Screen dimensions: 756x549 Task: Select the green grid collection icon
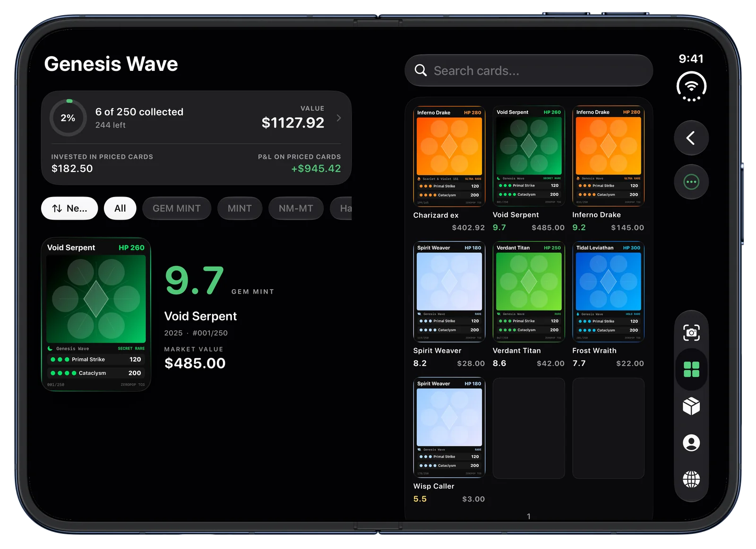691,369
